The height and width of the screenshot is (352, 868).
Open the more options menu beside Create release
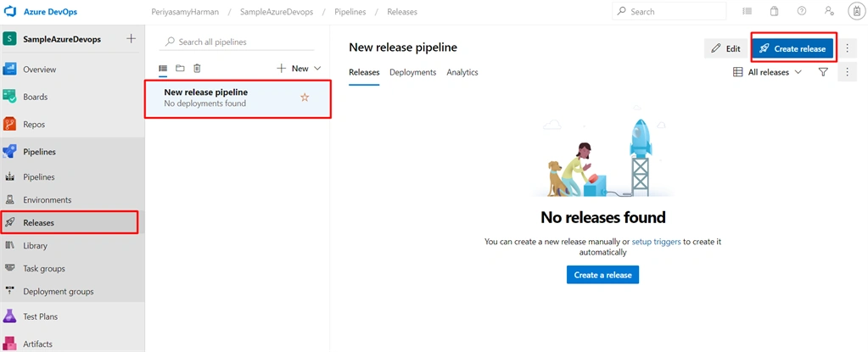click(848, 48)
